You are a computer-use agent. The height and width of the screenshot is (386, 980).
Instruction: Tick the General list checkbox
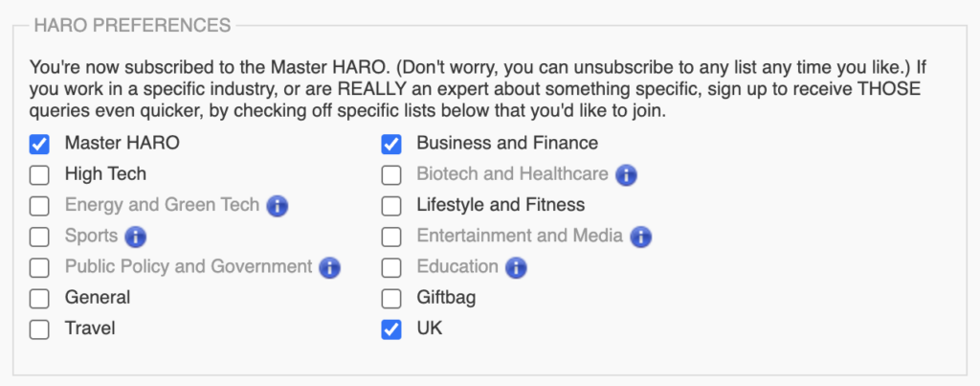point(39,299)
